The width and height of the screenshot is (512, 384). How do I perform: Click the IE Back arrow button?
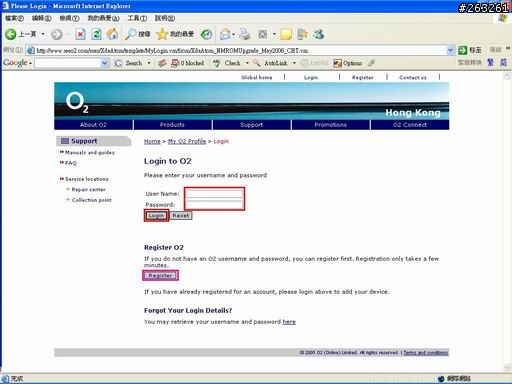10,34
